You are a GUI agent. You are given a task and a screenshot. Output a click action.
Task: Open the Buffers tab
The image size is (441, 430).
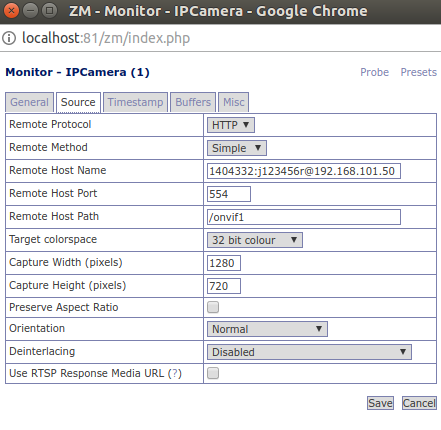(193, 102)
